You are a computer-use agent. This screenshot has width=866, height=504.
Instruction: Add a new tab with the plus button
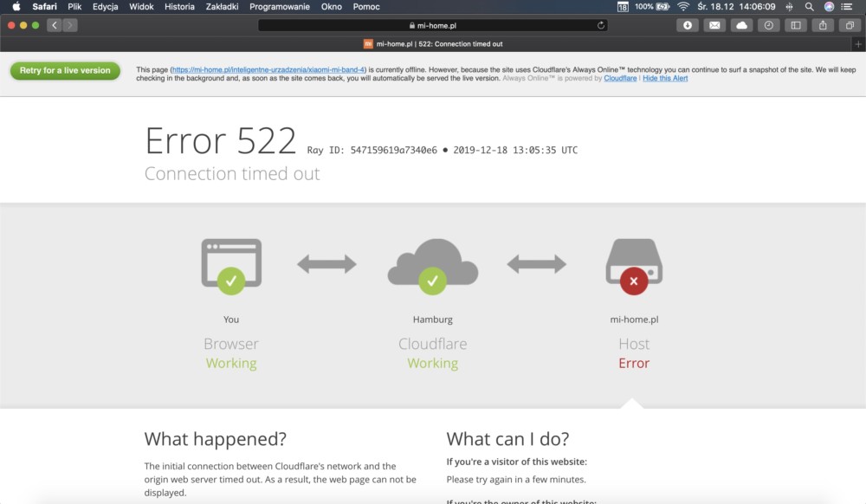pyautogui.click(x=858, y=44)
